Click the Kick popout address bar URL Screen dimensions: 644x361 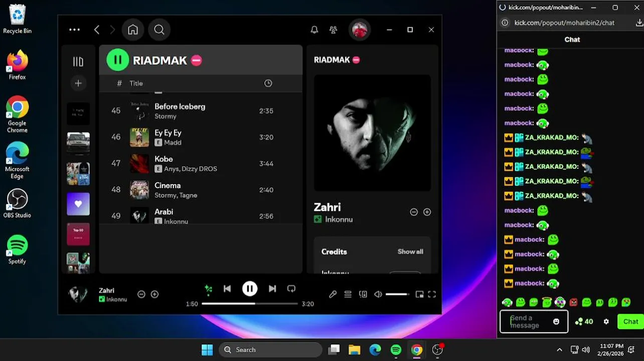pyautogui.click(x=564, y=23)
